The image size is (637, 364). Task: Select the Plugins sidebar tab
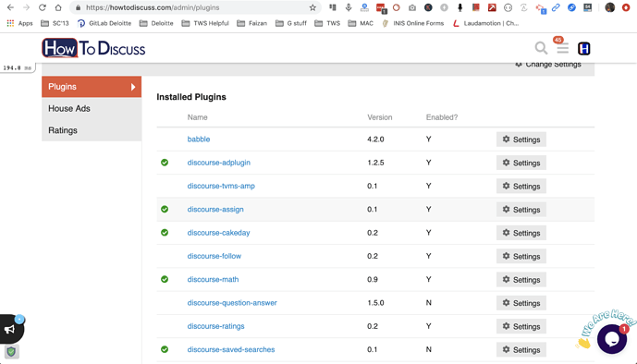92,87
